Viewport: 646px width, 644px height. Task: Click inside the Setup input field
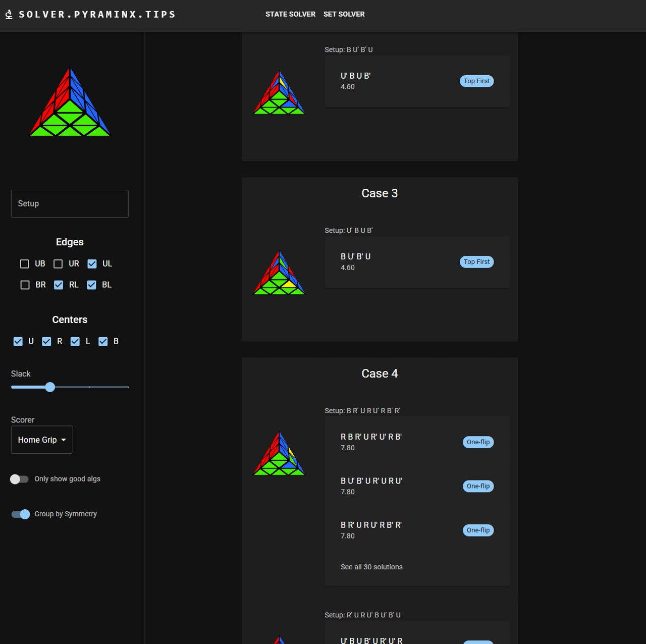coord(70,203)
